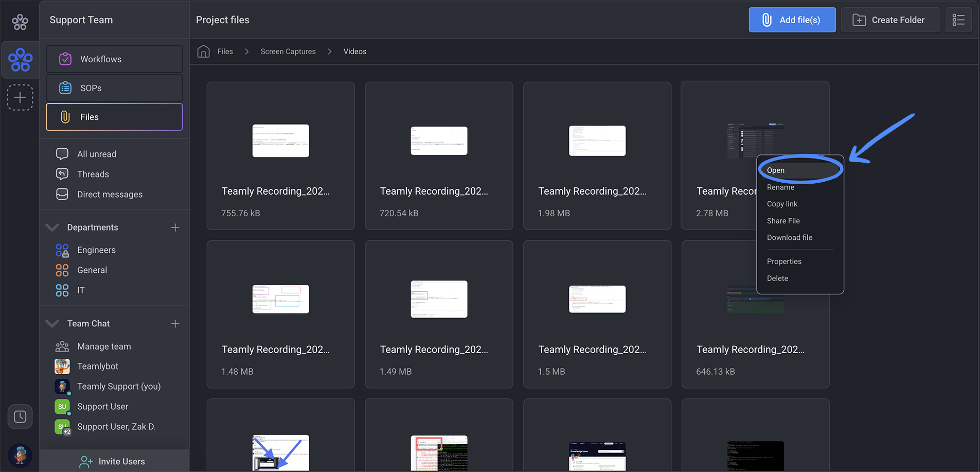Click Add file(s) button

point(792,20)
